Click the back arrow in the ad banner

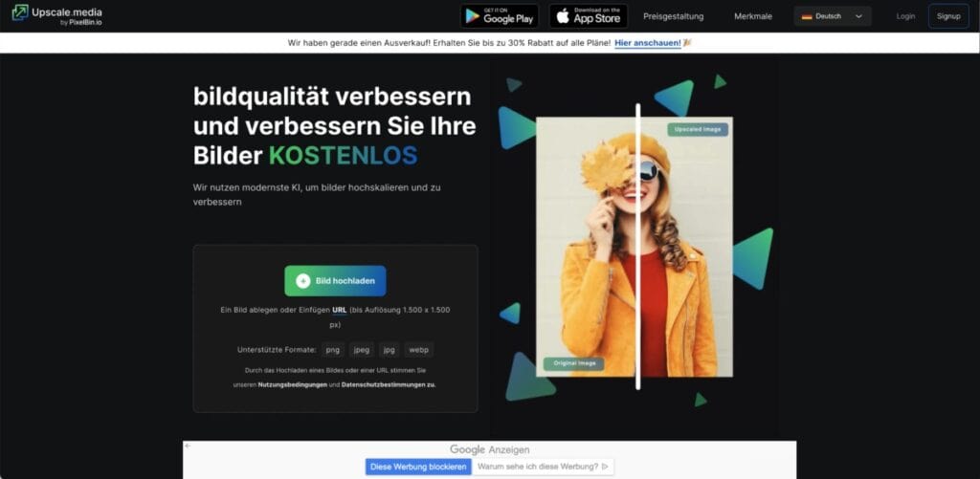[189, 446]
